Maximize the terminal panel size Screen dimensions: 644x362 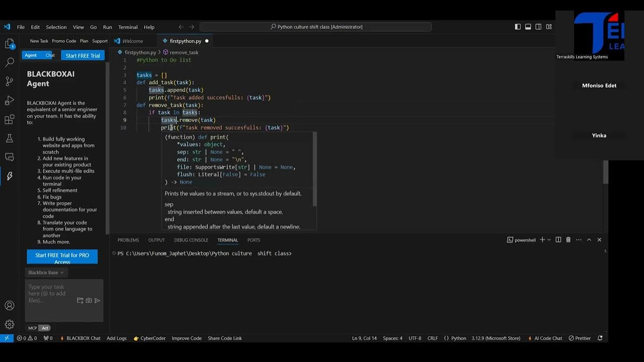589,240
